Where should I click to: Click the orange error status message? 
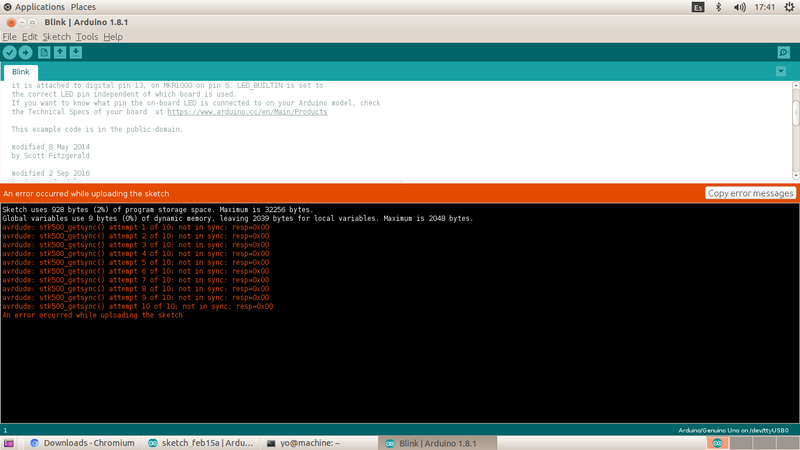click(x=86, y=193)
